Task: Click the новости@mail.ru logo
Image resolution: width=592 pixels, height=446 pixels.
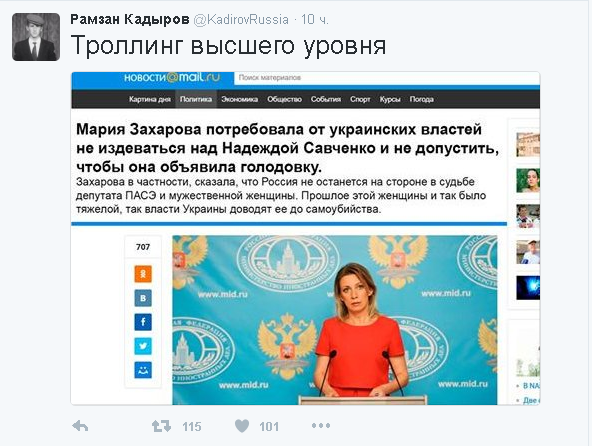Action: pyautogui.click(x=172, y=77)
